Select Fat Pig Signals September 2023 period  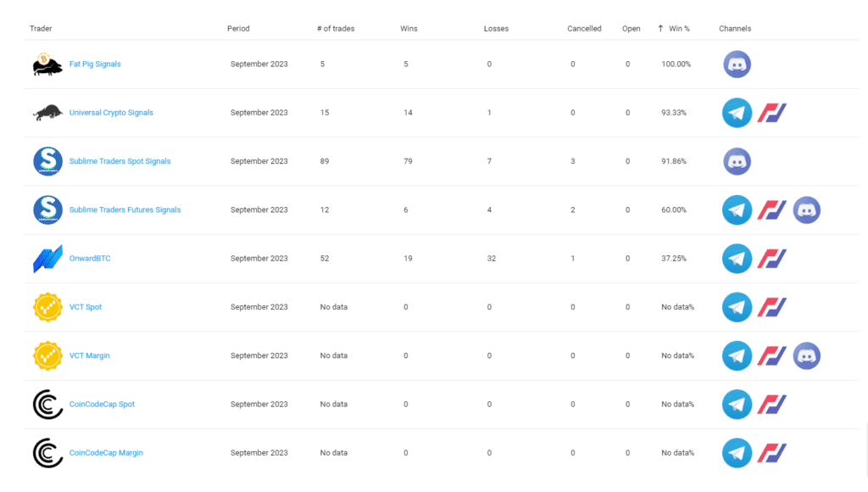(259, 64)
